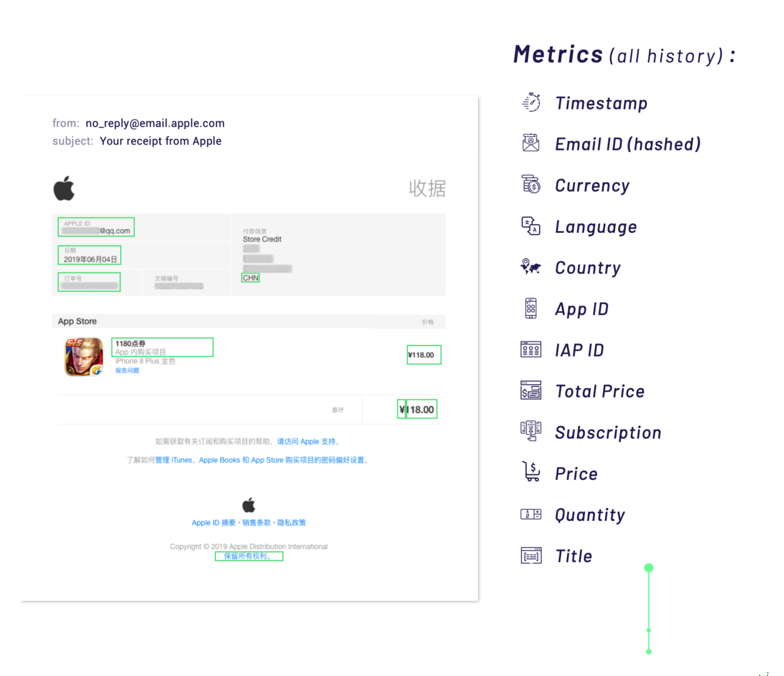Click the 保留所有权利 footer text
The image size is (784, 676).
[x=249, y=556]
